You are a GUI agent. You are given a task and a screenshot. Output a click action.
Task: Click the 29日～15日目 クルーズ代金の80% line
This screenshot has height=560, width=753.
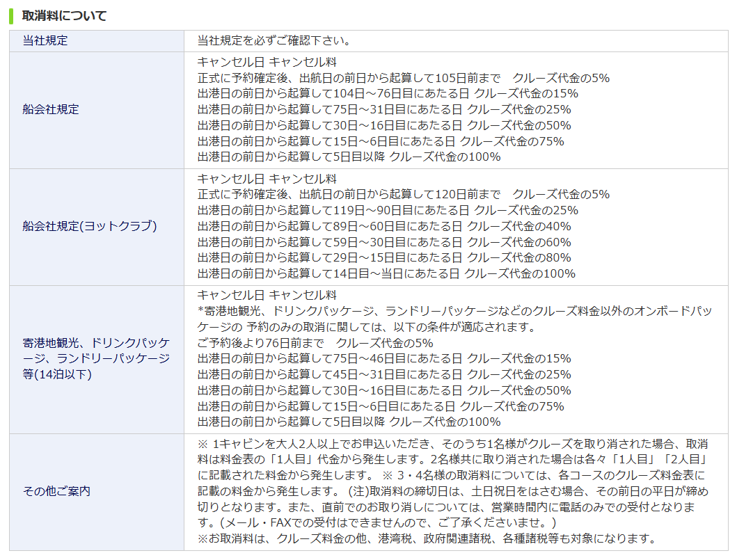click(x=384, y=258)
